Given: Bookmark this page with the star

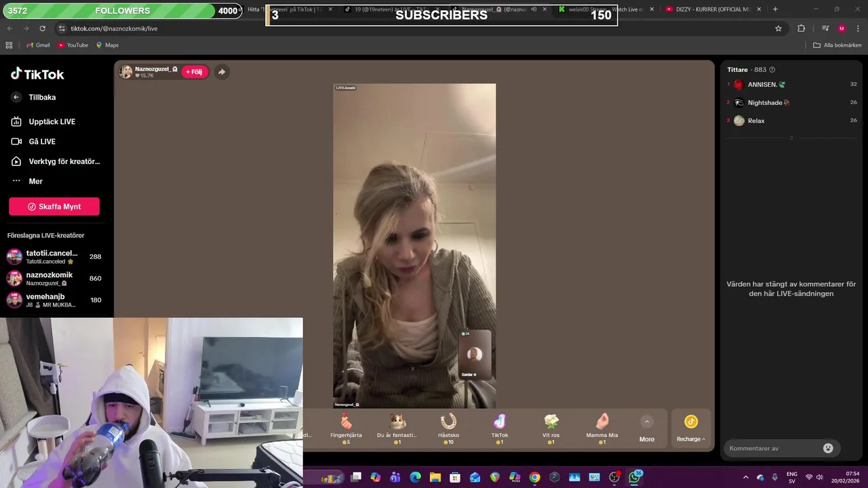Looking at the screenshot, I should click(778, 28).
